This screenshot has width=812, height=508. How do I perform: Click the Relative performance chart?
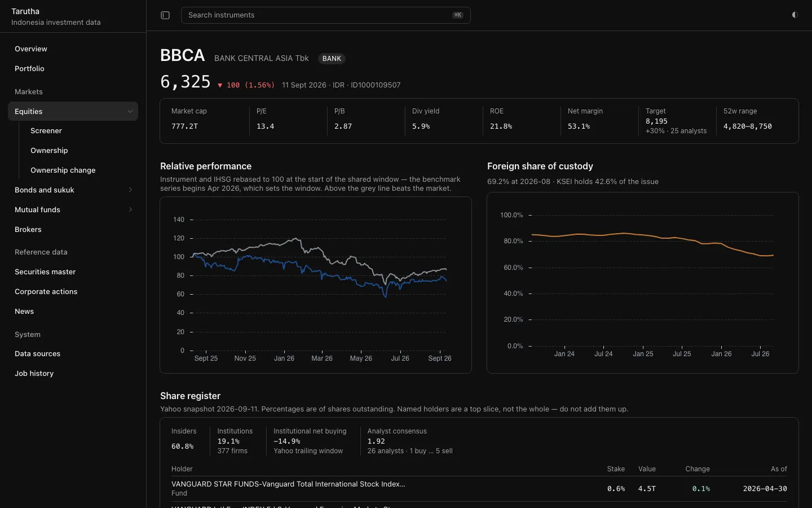tap(316, 285)
